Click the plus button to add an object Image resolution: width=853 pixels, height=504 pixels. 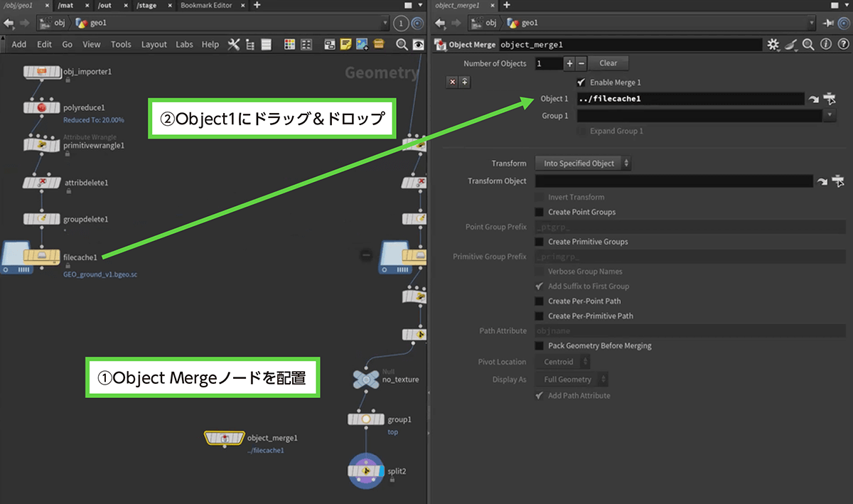click(568, 63)
